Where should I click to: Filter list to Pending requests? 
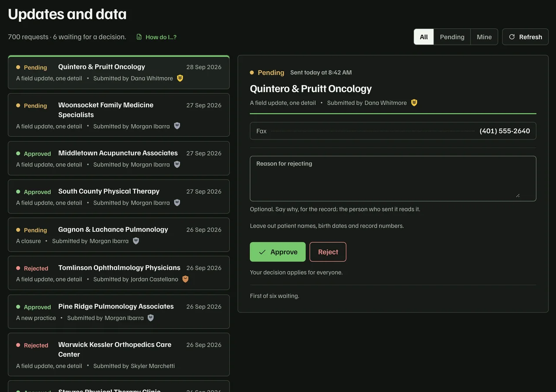pyautogui.click(x=452, y=37)
